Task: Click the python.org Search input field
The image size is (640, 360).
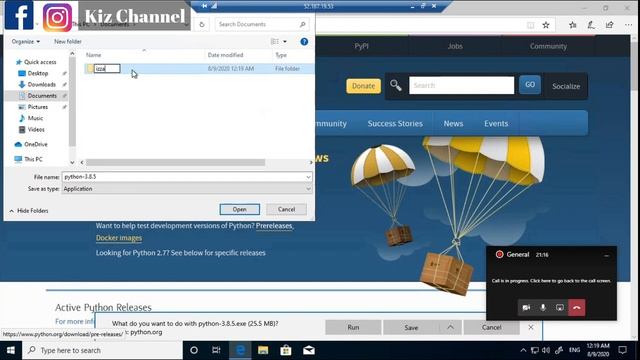Action: (x=462, y=85)
